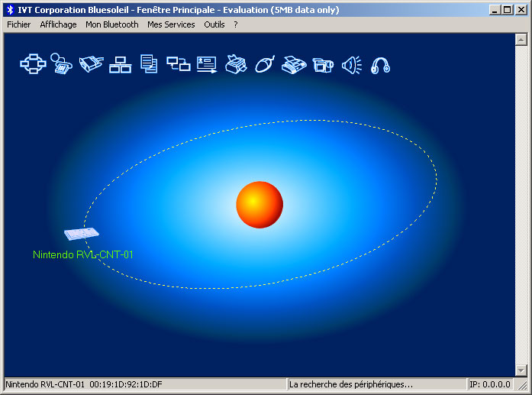
Task: Open the Information Synchronization icon
Action: [x=179, y=64]
